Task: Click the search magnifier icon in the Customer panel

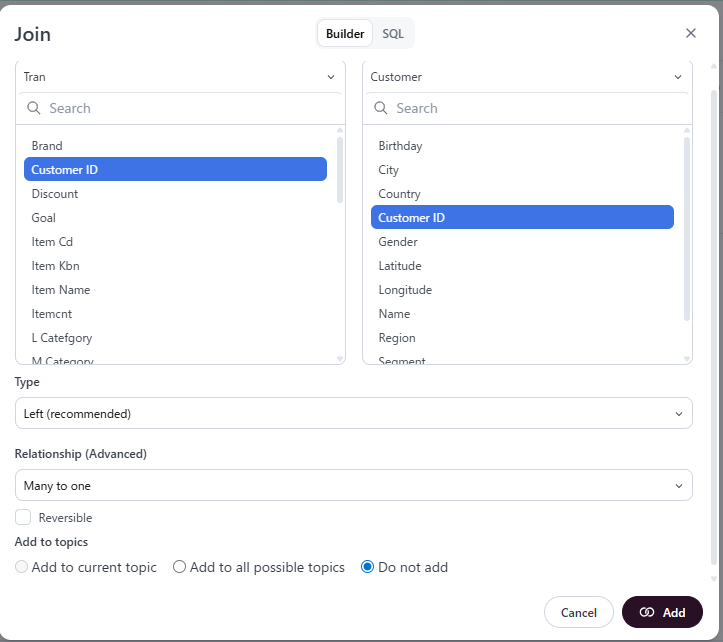Action: pyautogui.click(x=381, y=108)
